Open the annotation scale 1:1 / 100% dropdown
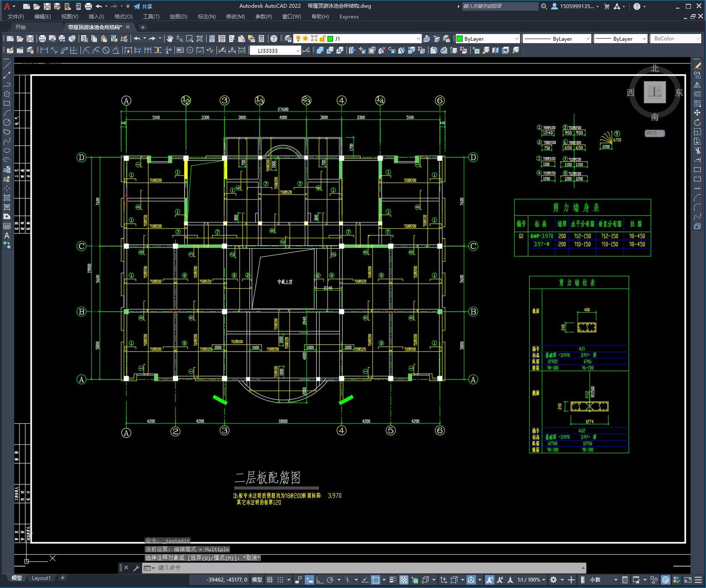The image size is (706, 588). tap(531, 580)
